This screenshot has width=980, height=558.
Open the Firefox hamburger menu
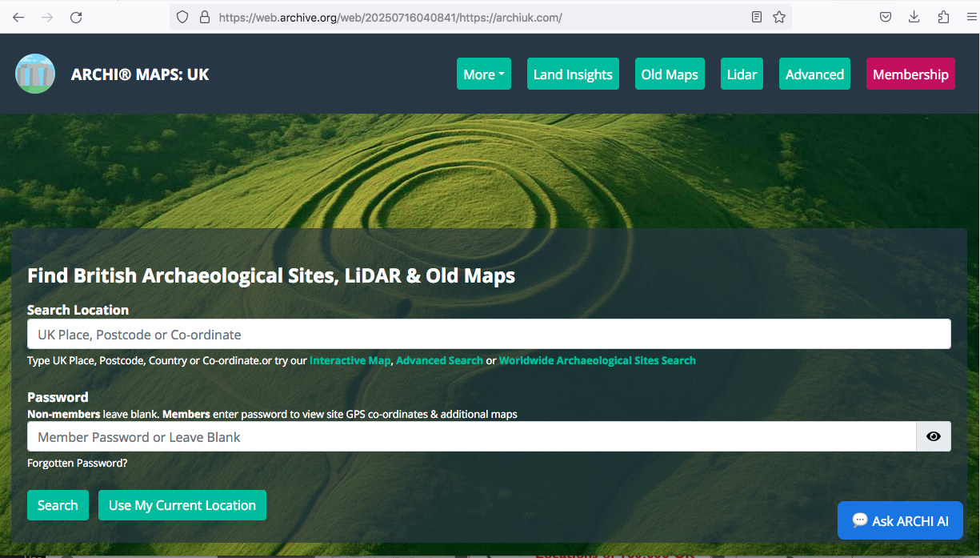click(970, 17)
